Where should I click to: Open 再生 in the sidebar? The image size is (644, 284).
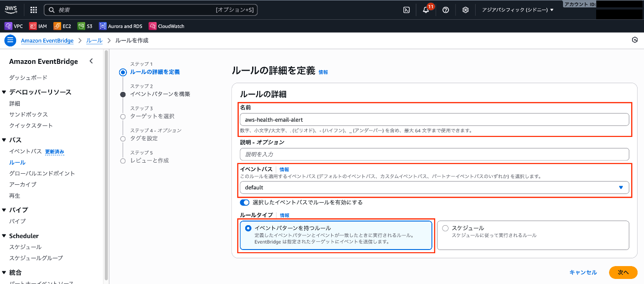pos(15,195)
